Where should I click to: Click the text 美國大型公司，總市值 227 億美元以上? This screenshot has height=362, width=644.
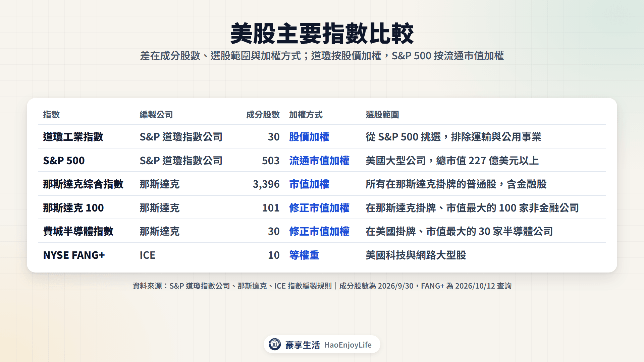pos(452,161)
